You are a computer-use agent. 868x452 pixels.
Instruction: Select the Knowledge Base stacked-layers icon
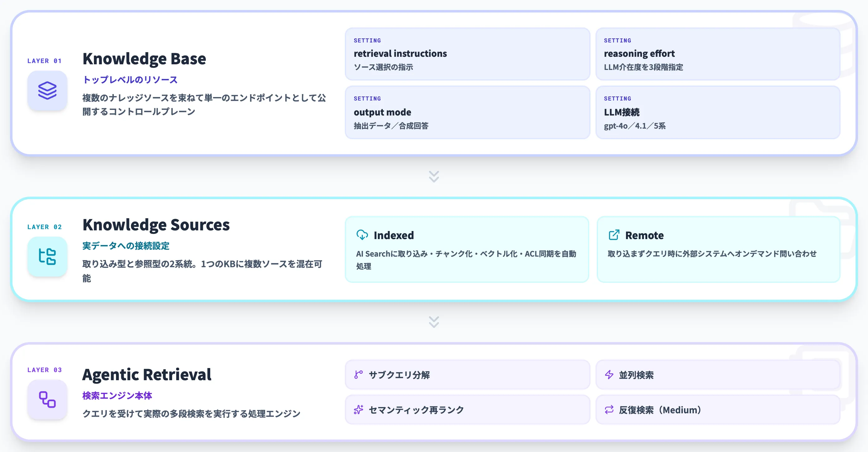point(47,91)
